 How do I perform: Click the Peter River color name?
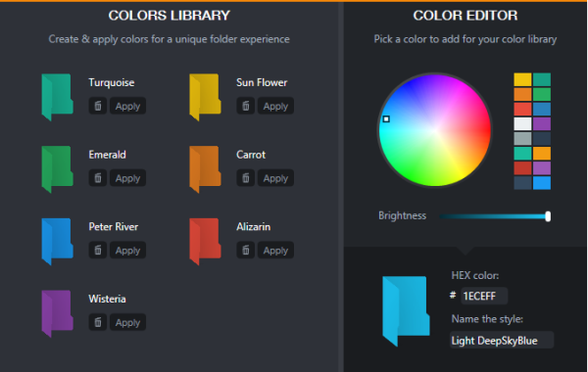click(114, 227)
